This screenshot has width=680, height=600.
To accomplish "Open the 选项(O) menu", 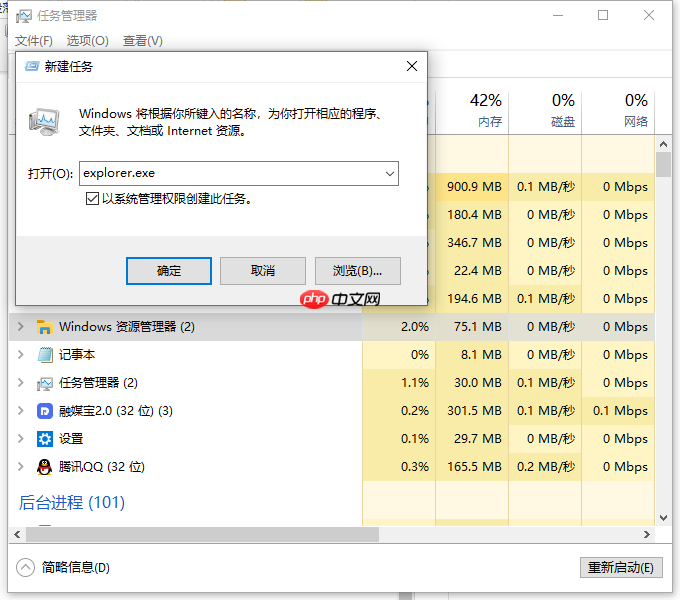I will pyautogui.click(x=88, y=41).
